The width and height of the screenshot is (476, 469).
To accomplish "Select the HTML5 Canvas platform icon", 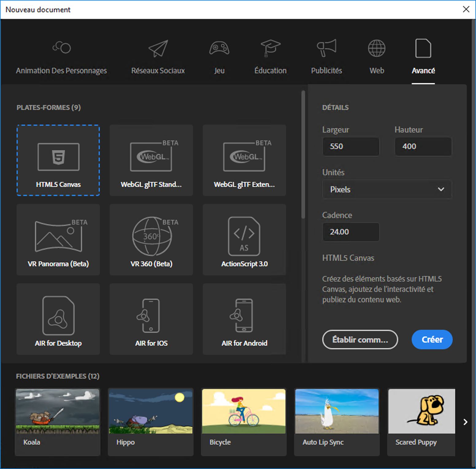I will (x=58, y=157).
